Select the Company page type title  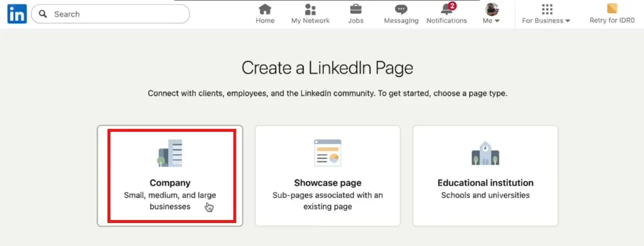pyautogui.click(x=170, y=183)
